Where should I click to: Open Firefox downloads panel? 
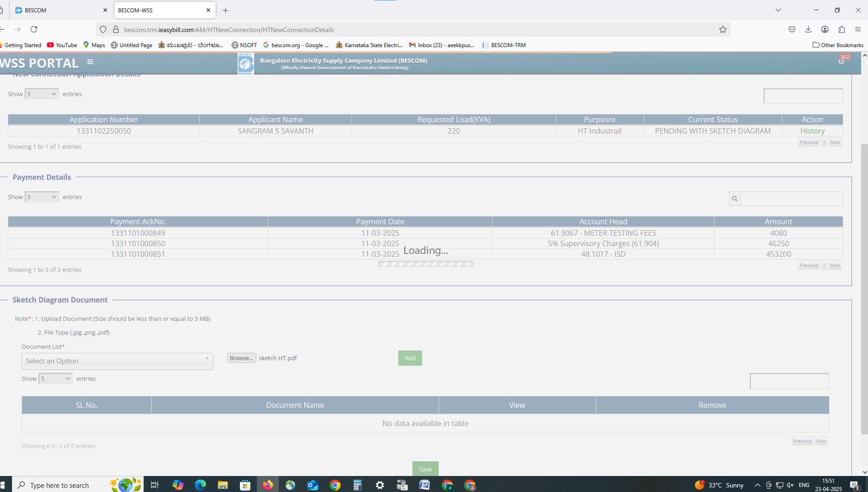point(808,29)
